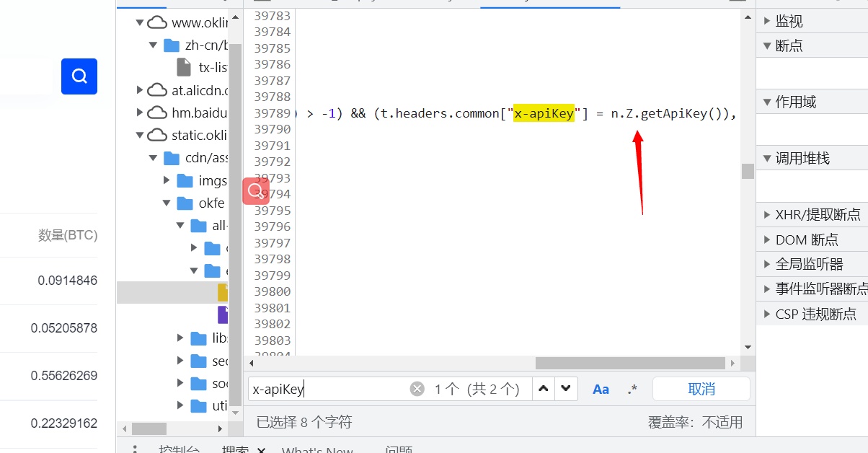Click line number 39794 in the gutter
The width and height of the screenshot is (868, 453).
pyautogui.click(x=273, y=194)
